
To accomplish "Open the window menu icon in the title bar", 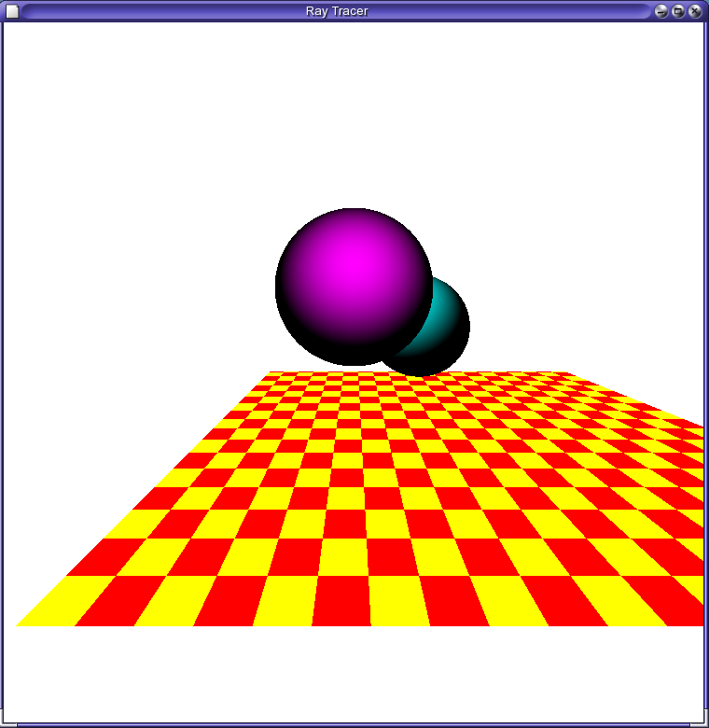I will 12,11.
